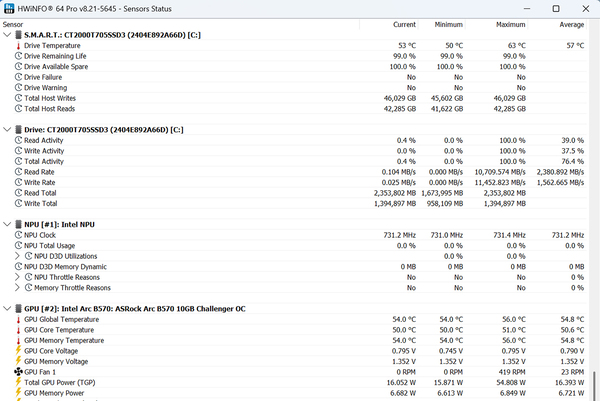Click the clock icon beside Write Rate
This screenshot has height=401, width=600.
tap(18, 182)
